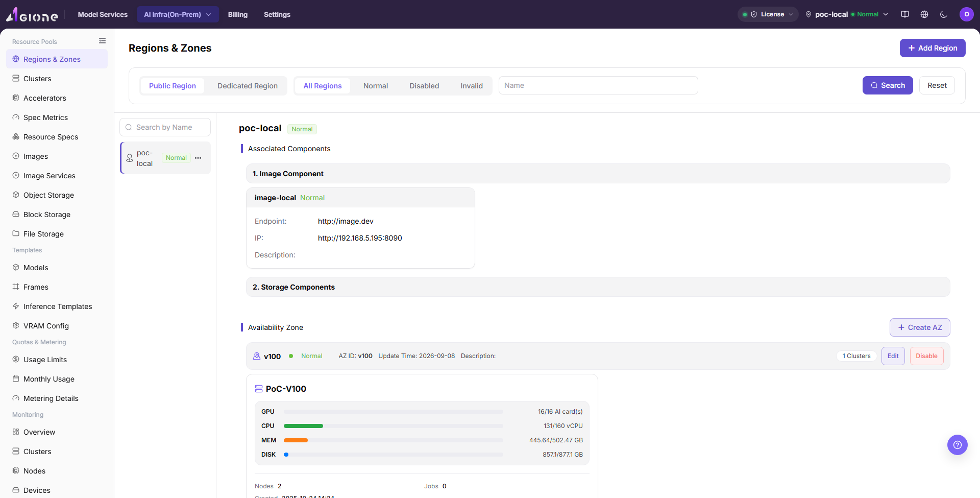980x498 pixels.
Task: Click the Regions & Zones globe icon
Action: coord(16,59)
